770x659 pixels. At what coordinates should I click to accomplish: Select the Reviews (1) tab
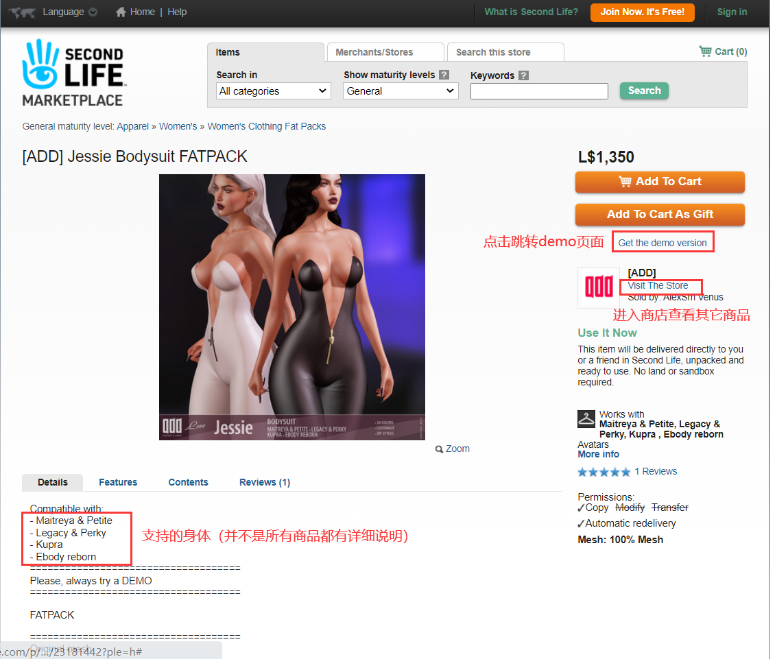tap(265, 482)
